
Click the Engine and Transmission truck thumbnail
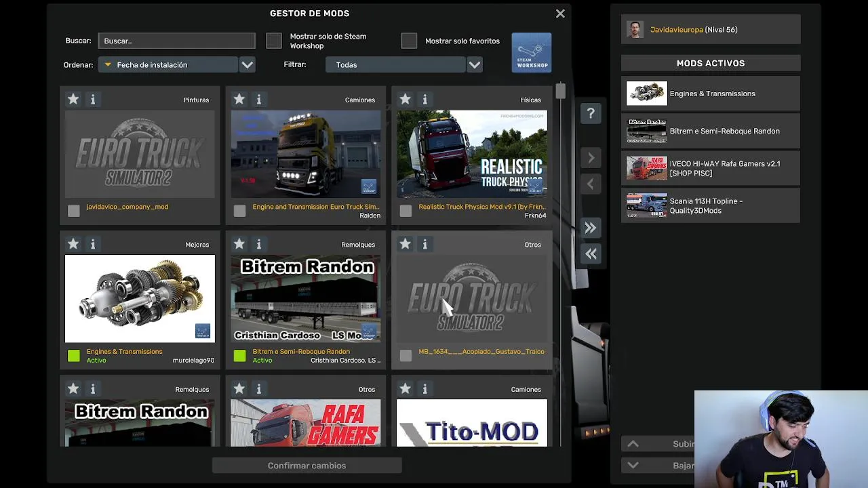[306, 154]
